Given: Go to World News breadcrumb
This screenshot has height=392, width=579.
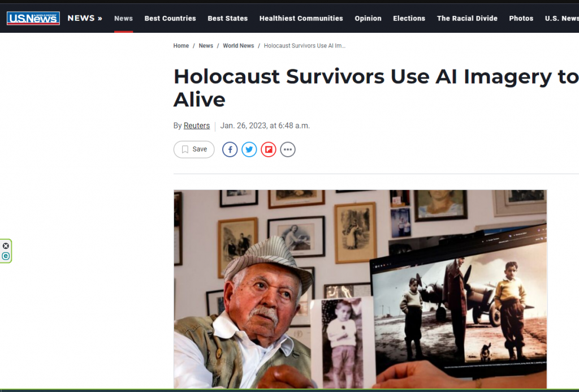Looking at the screenshot, I should 238,46.
